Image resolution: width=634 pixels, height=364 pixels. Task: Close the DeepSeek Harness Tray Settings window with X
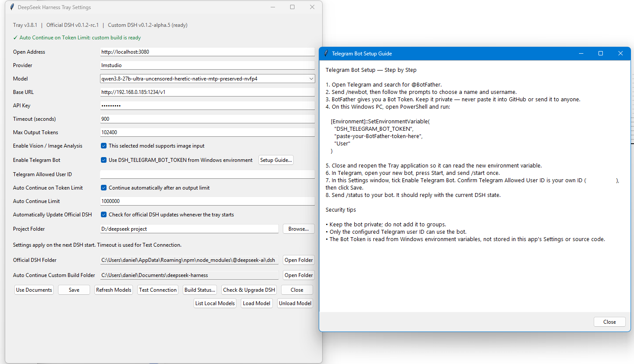[312, 7]
